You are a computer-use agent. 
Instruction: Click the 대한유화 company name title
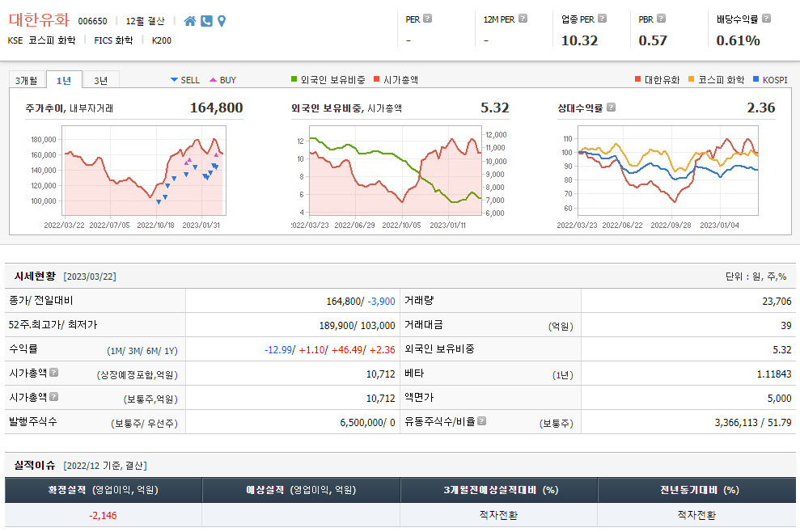pos(39,20)
